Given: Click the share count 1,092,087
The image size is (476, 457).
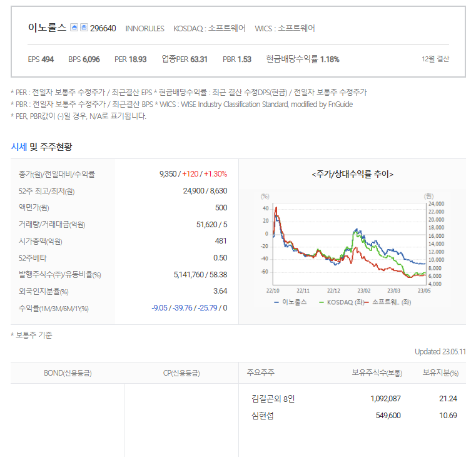Looking at the screenshot, I should click(385, 398).
